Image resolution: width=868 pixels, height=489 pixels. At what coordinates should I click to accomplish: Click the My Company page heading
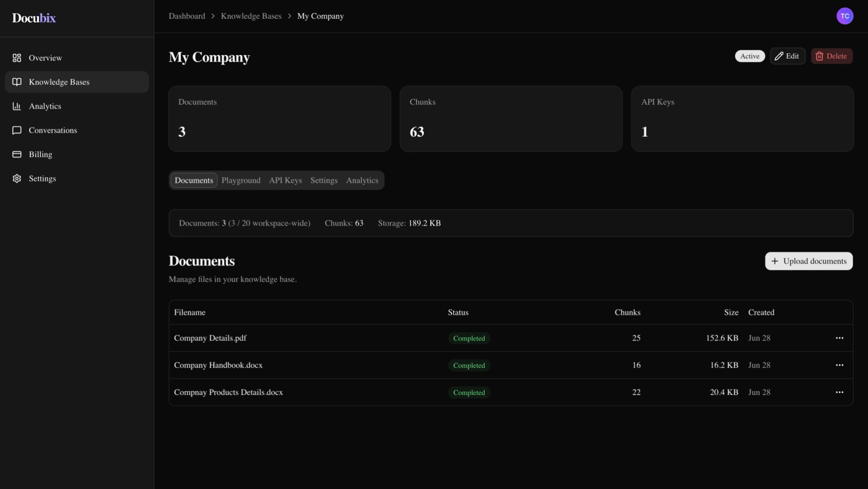[209, 58]
